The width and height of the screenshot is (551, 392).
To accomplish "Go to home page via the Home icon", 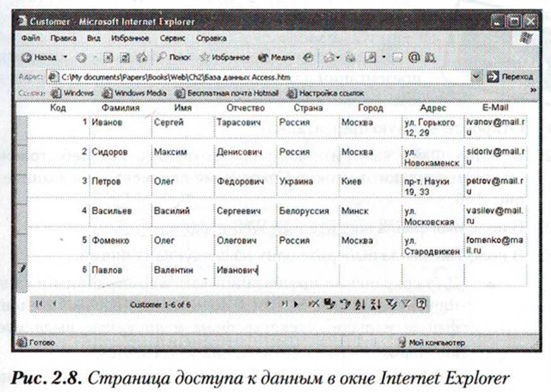I will tap(141, 57).
